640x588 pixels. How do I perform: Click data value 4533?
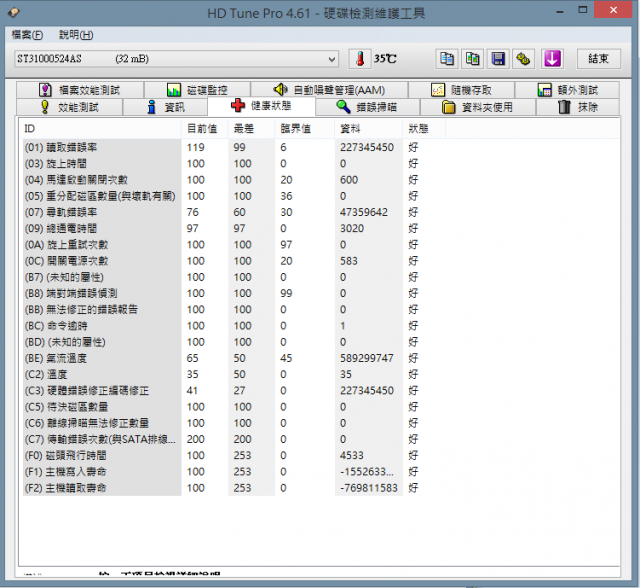(x=351, y=456)
